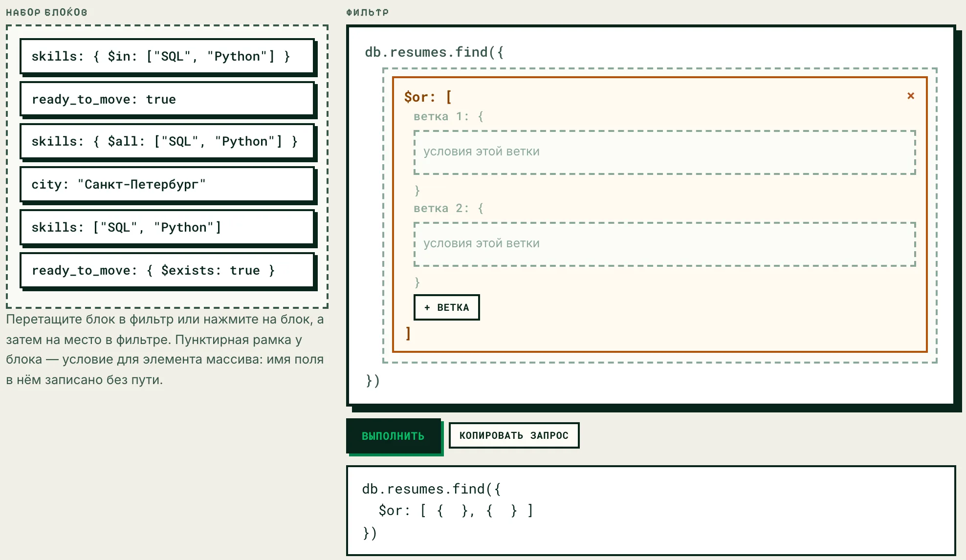Click db.resumes.find({ line in filter
966x560 pixels.
point(434,52)
